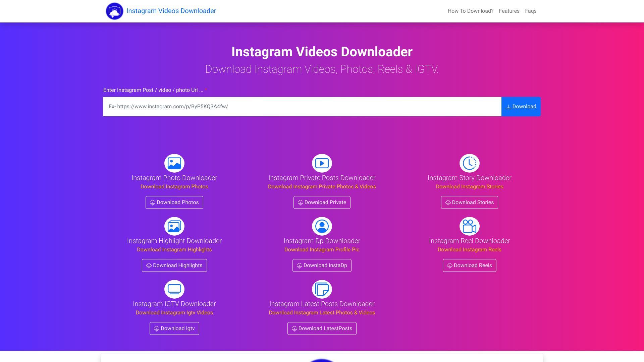Click the 'Download Instagram Reels' yellow text
This screenshot has height=362, width=644.
(470, 250)
